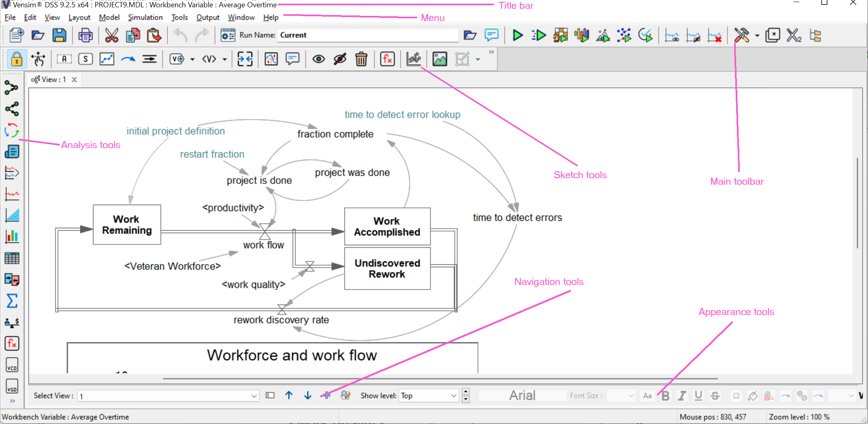Open the Show level dropdown

[x=453, y=396]
